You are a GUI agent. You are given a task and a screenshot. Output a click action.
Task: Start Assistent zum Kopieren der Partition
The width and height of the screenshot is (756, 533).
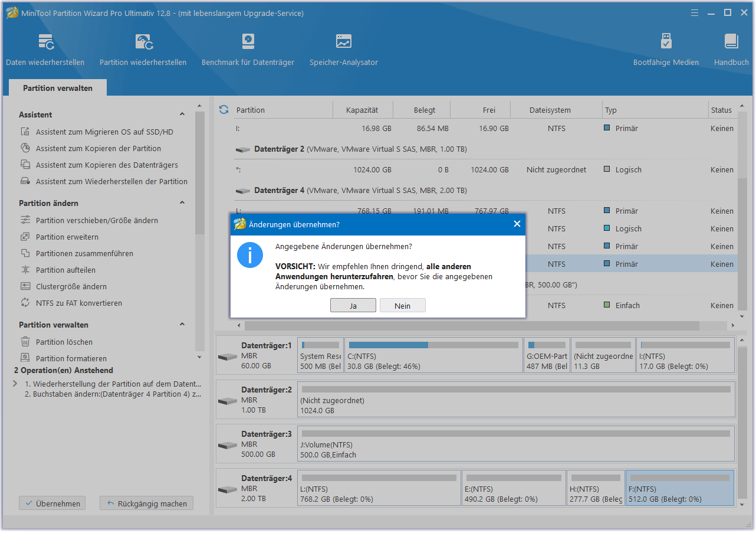coord(98,149)
